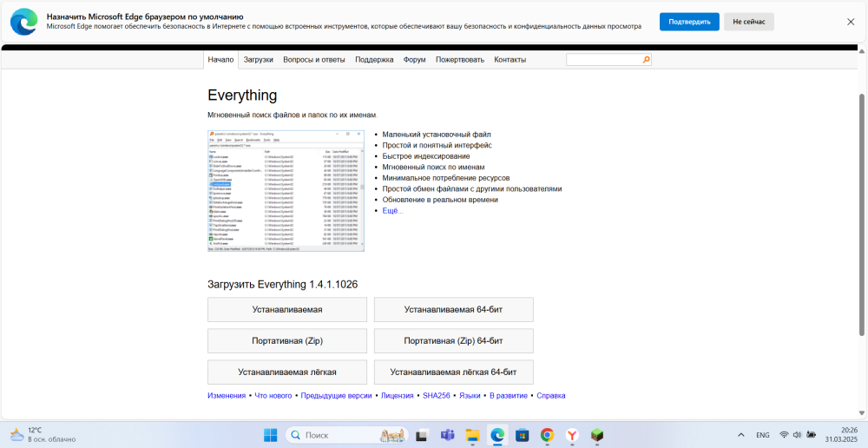This screenshot has width=868, height=448.
Task: Switch ENG keyboard language indicator
Action: [x=762, y=435]
